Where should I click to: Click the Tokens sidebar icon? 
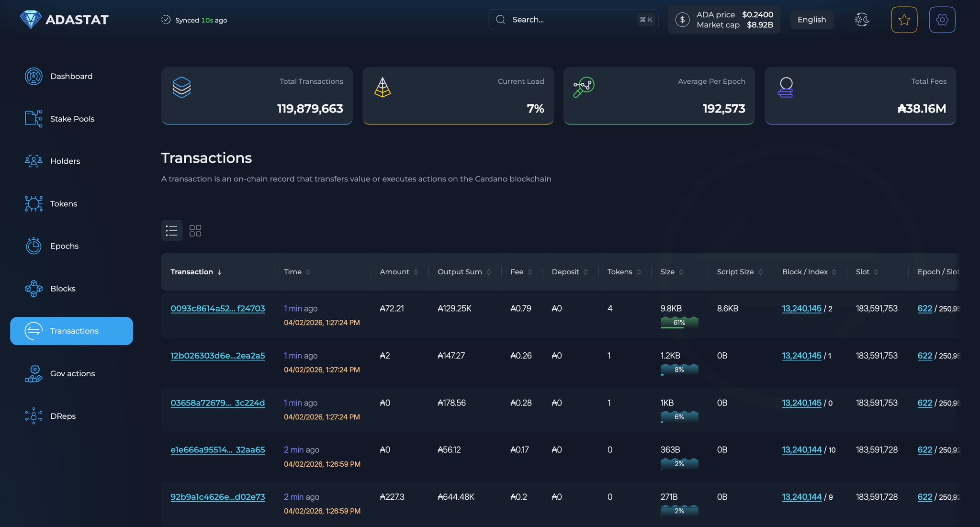click(34, 203)
